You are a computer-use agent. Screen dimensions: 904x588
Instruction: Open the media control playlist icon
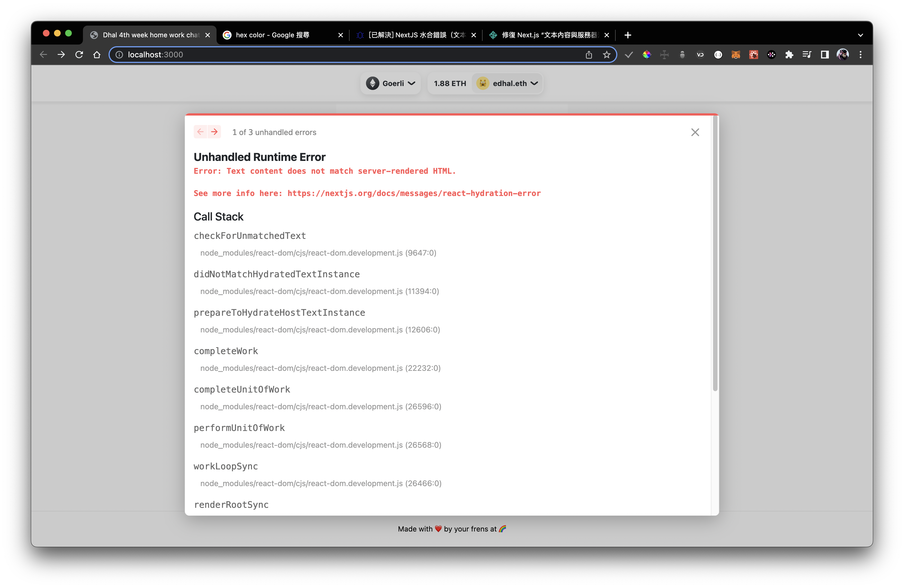coord(807,55)
